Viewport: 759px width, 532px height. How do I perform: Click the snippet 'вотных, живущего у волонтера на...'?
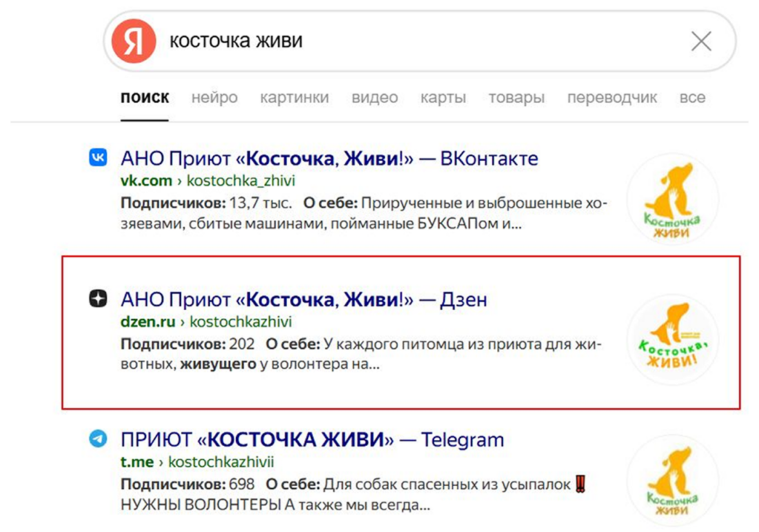[x=250, y=364]
